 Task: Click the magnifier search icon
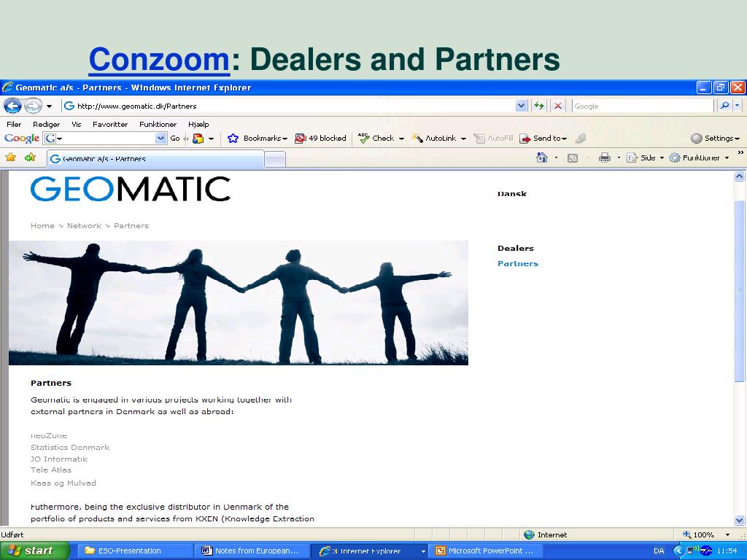[724, 106]
